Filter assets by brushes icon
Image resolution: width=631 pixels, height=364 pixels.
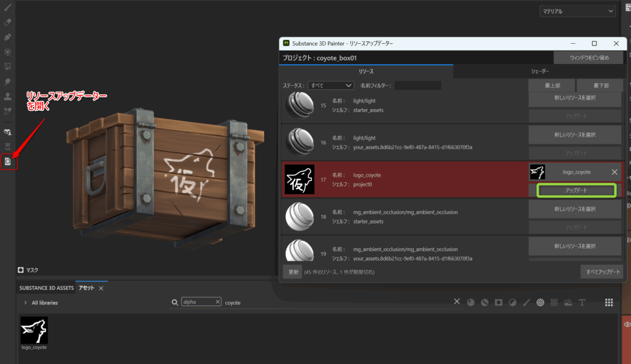coord(527,302)
